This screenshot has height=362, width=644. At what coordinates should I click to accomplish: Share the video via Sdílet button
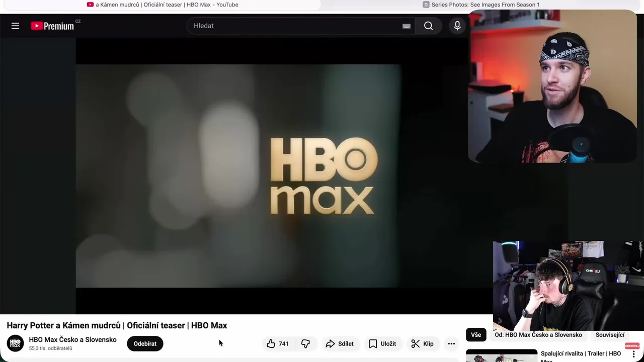click(340, 344)
